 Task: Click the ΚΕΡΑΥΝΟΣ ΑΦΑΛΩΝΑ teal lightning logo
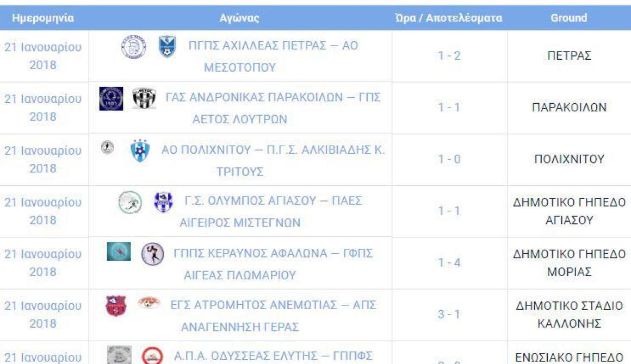[x=119, y=252]
